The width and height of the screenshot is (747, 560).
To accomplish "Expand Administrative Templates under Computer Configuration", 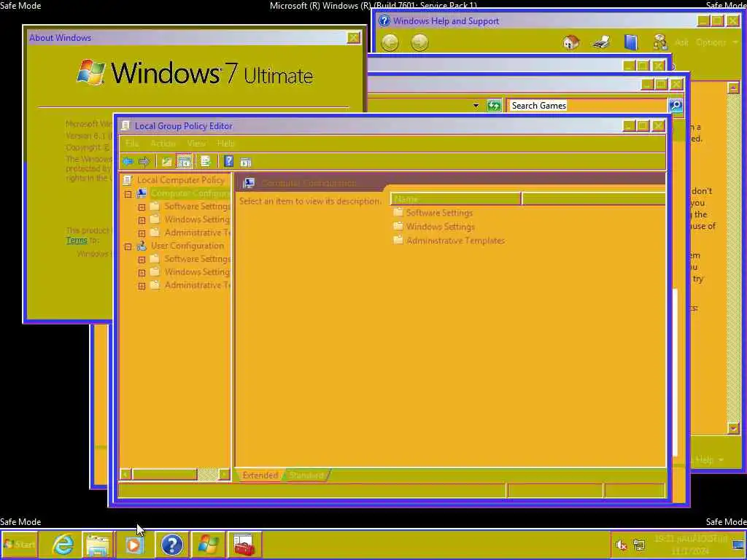I will click(142, 233).
